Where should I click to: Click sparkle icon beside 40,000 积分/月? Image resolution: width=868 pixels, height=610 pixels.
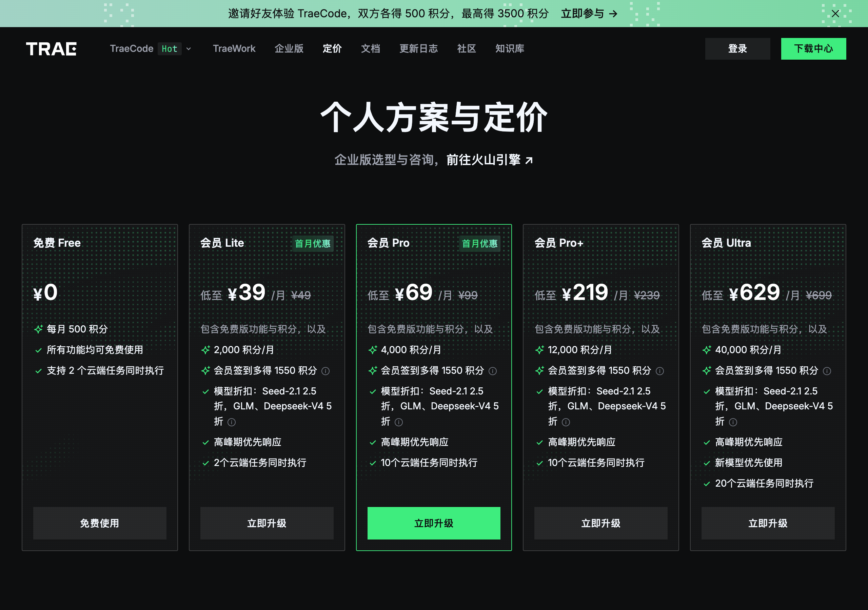[707, 350]
